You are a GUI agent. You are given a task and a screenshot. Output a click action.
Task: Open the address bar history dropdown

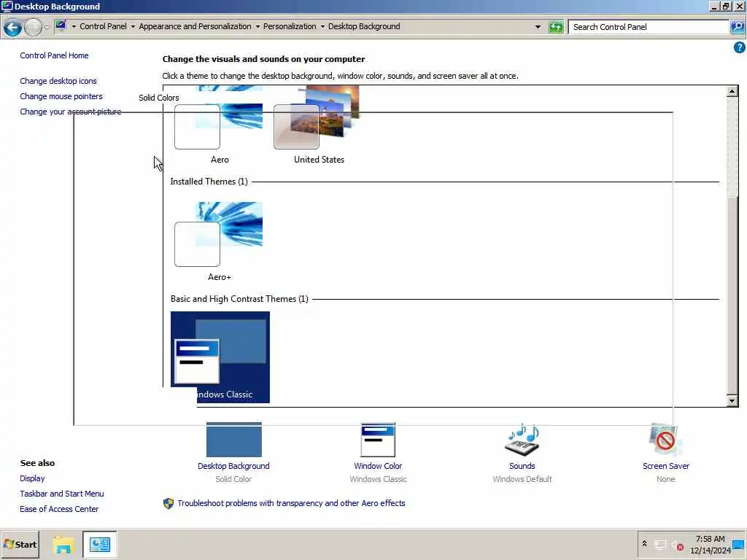[538, 27]
